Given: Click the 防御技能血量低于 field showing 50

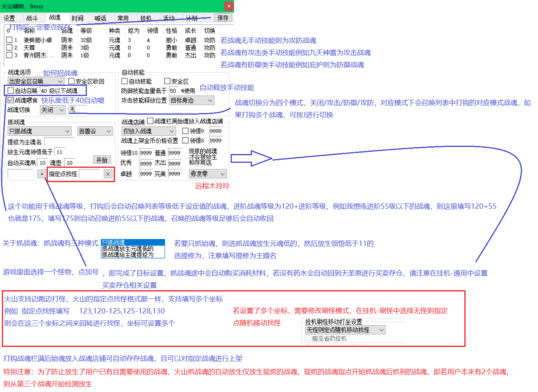Looking at the screenshot, I should click(x=174, y=91).
